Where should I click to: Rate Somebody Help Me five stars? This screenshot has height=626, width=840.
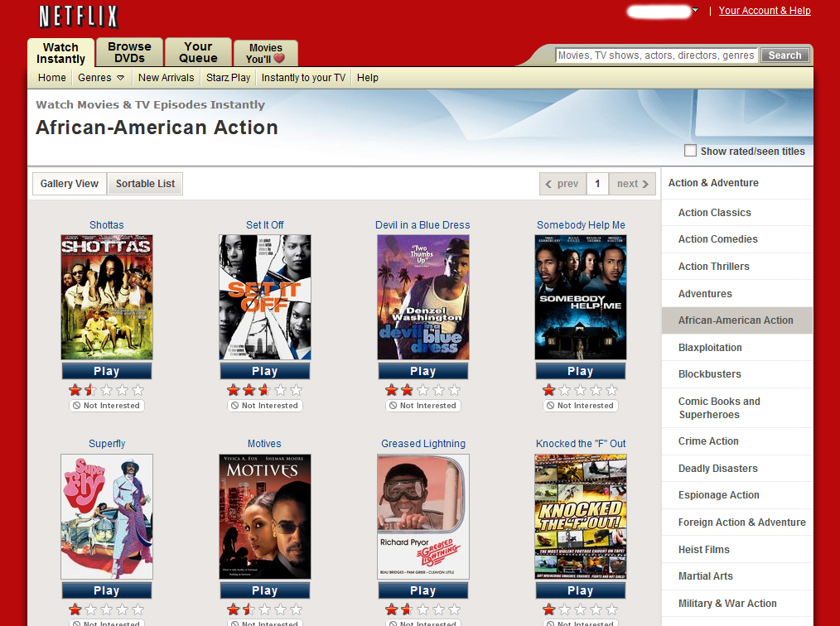611,390
